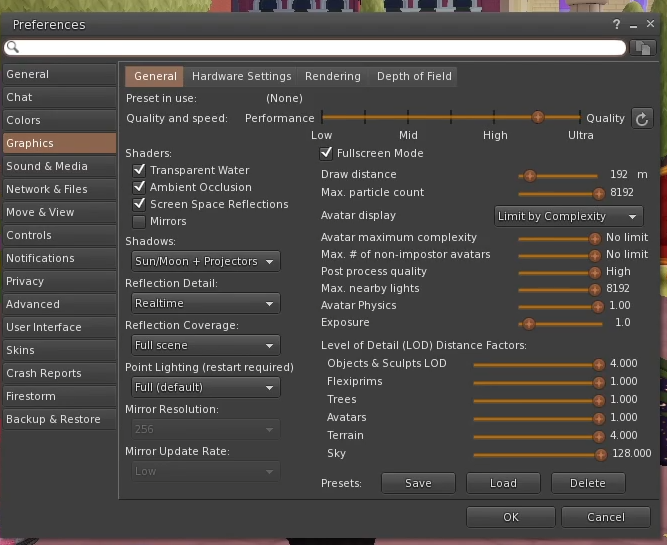Screen dimensions: 667x545
Task: Reset quality settings with the circular arrow
Action: click(x=642, y=119)
